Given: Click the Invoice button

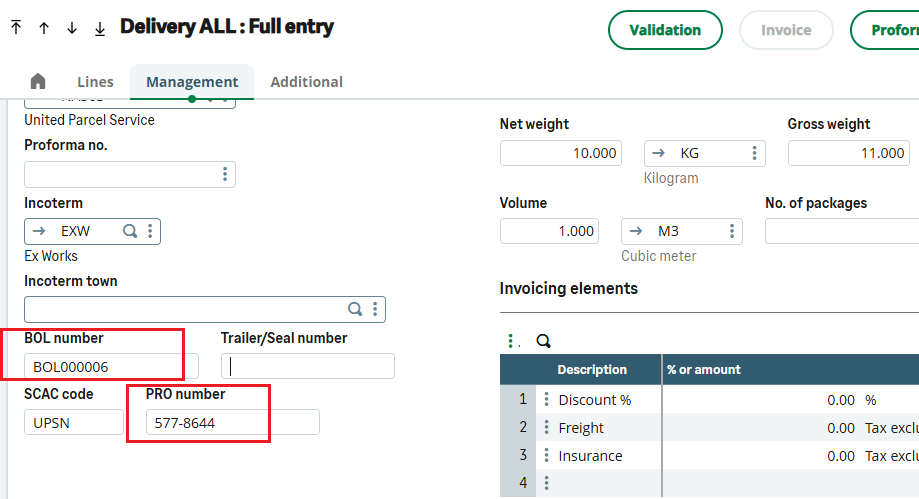Looking at the screenshot, I should pyautogui.click(x=786, y=30).
